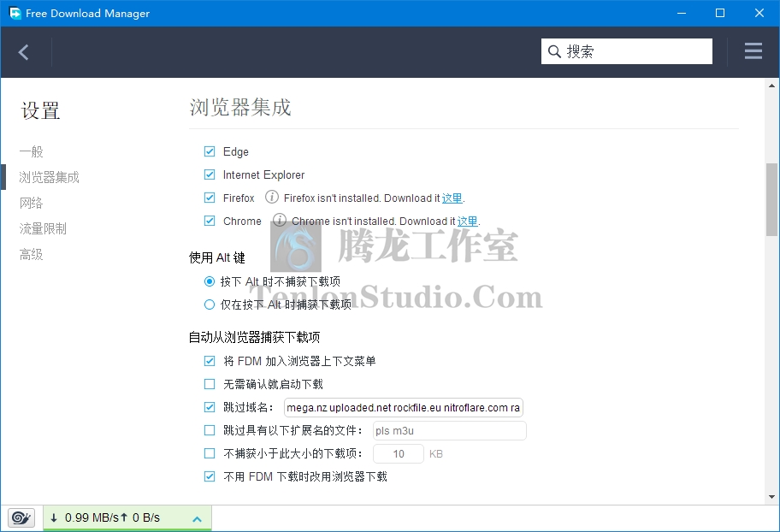Screen dimensions: 780x532
Task: Go back using the left arrow icon
Action: tap(23, 52)
